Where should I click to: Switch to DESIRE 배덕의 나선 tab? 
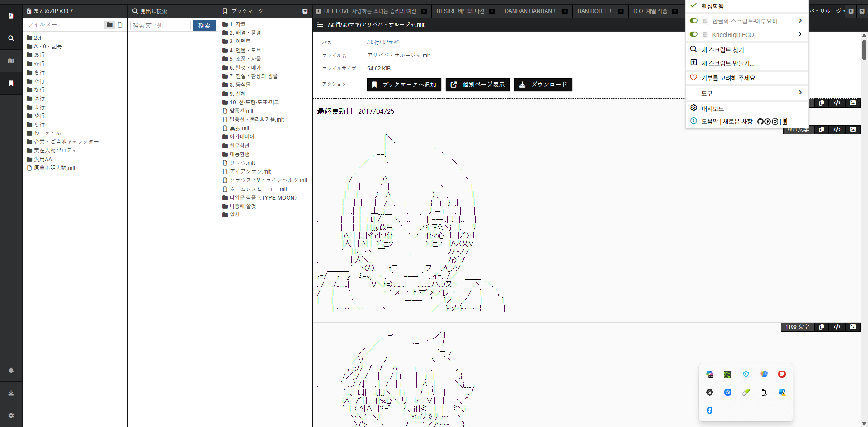pyautogui.click(x=460, y=11)
